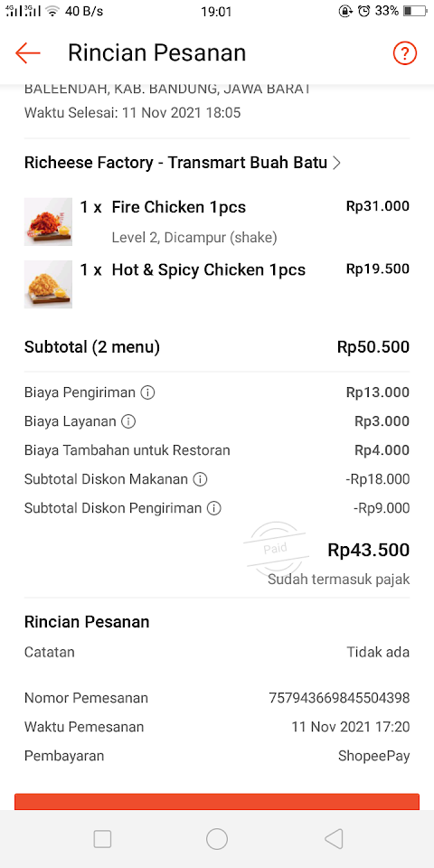This screenshot has width=434, height=868.
Task: Tap info icon next to Subtotal Diskon Pengiriman
Action: (213, 508)
